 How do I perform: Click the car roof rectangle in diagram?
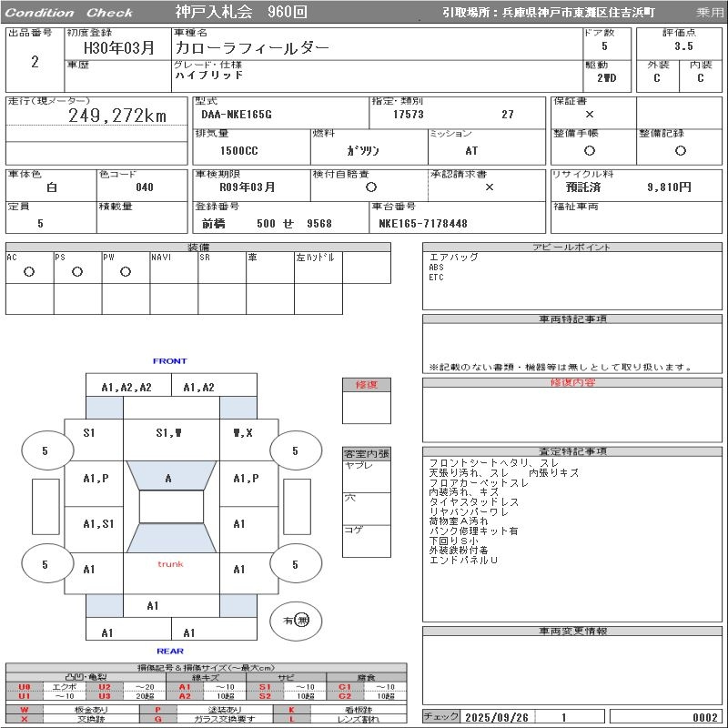pyautogui.click(x=171, y=508)
